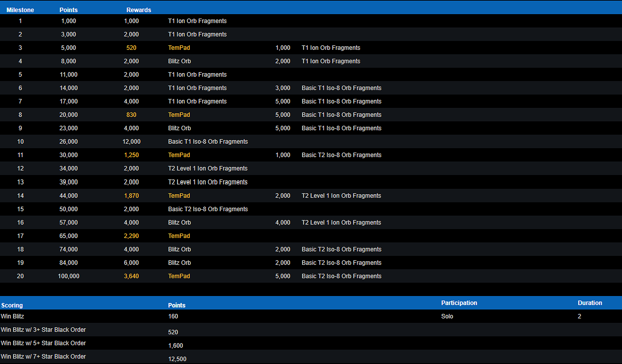Click the Rewards column header
The image size is (622, 364).
click(x=139, y=10)
